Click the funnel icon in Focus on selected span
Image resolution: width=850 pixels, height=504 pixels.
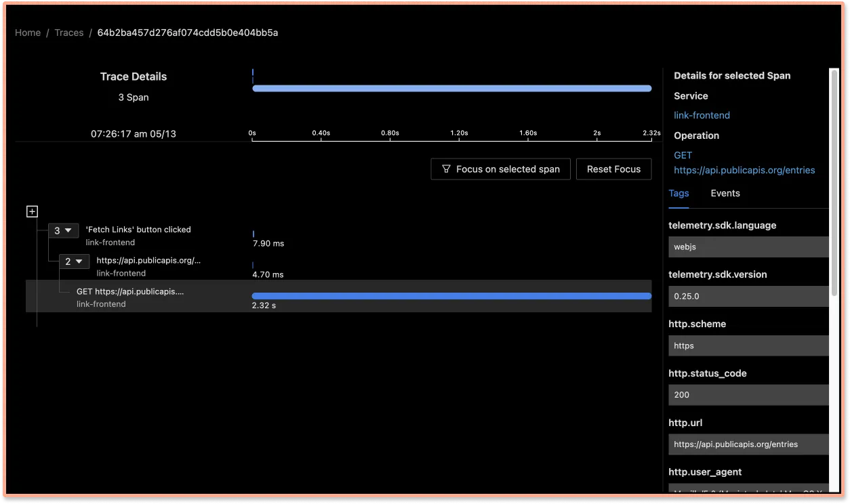(x=446, y=169)
